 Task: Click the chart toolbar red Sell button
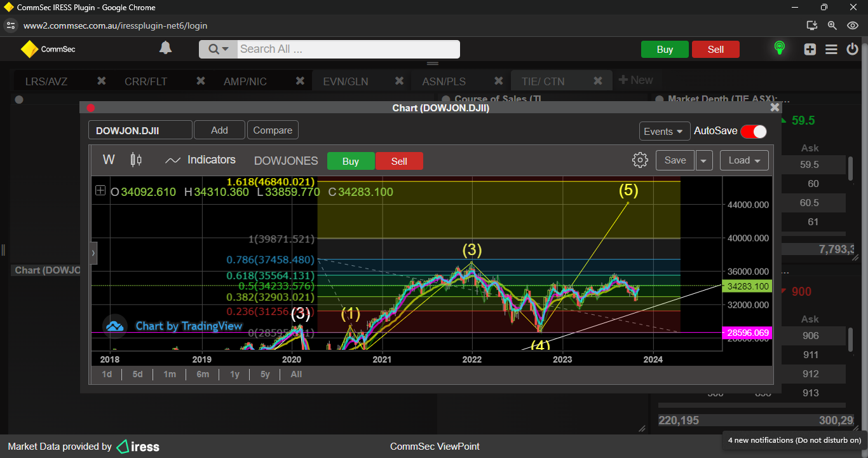399,162
